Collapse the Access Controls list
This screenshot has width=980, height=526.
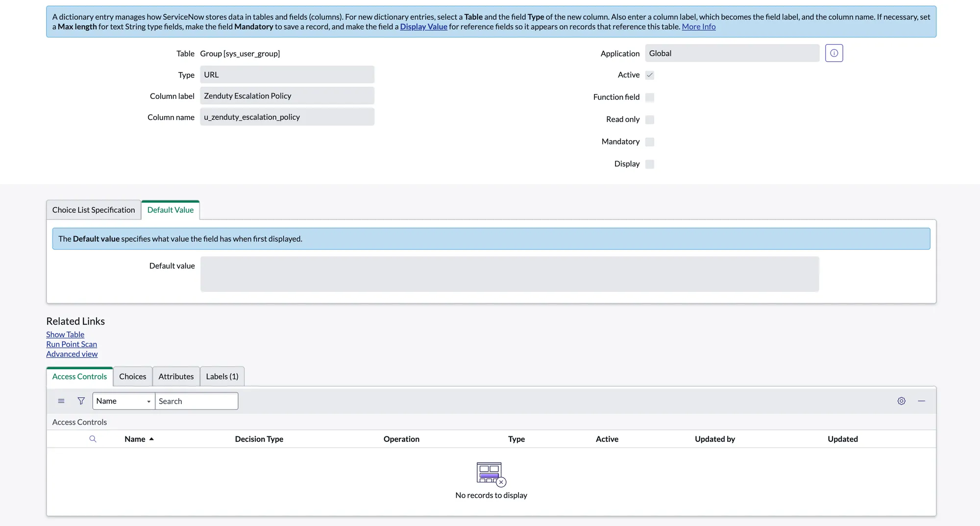point(922,401)
